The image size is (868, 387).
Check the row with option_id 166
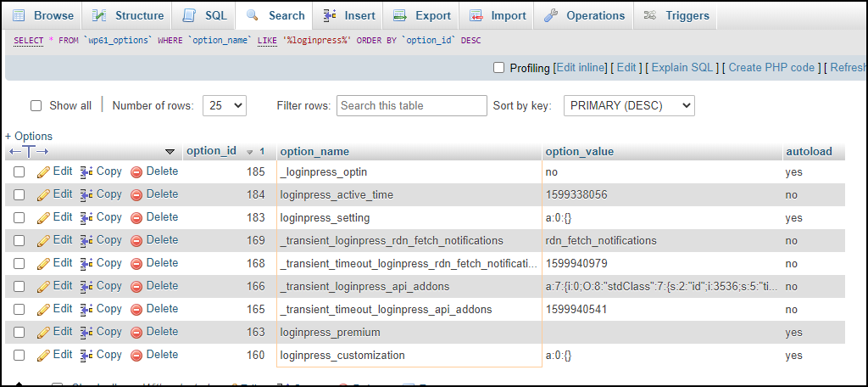click(x=19, y=286)
